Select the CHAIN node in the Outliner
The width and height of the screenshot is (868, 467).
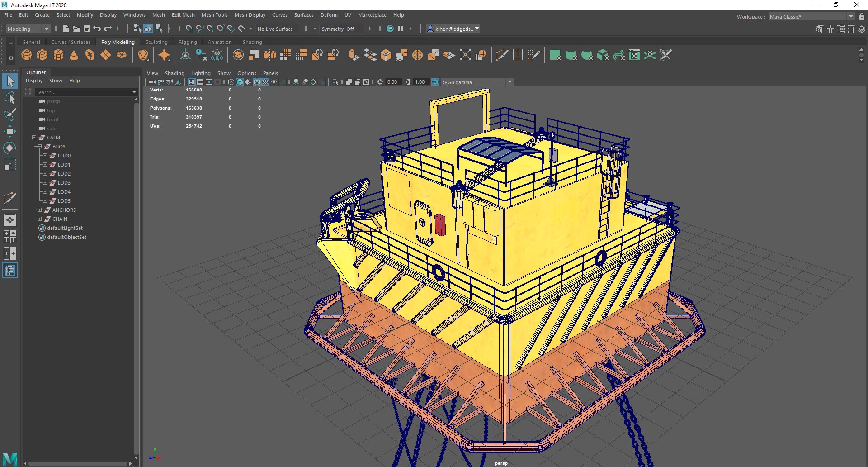click(x=60, y=219)
